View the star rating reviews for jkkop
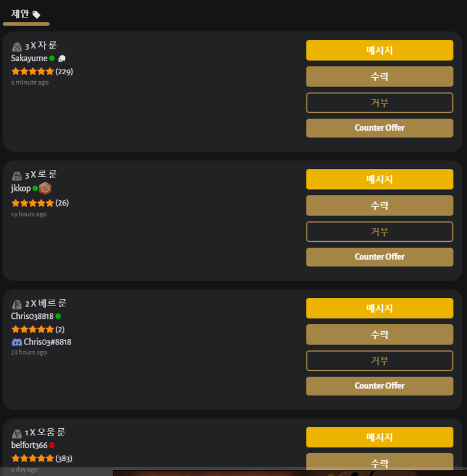Screen dimensions: 467x476 point(40,203)
